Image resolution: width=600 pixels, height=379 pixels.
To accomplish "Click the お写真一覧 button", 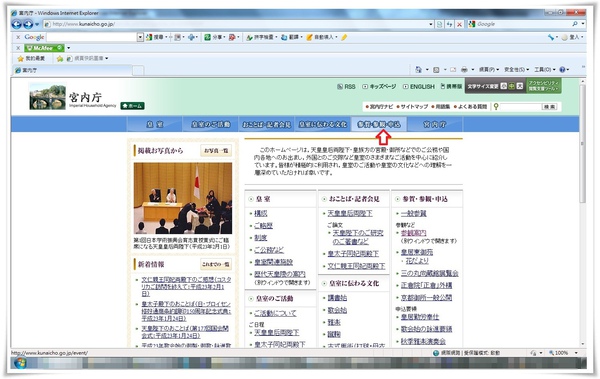I will pos(216,151).
